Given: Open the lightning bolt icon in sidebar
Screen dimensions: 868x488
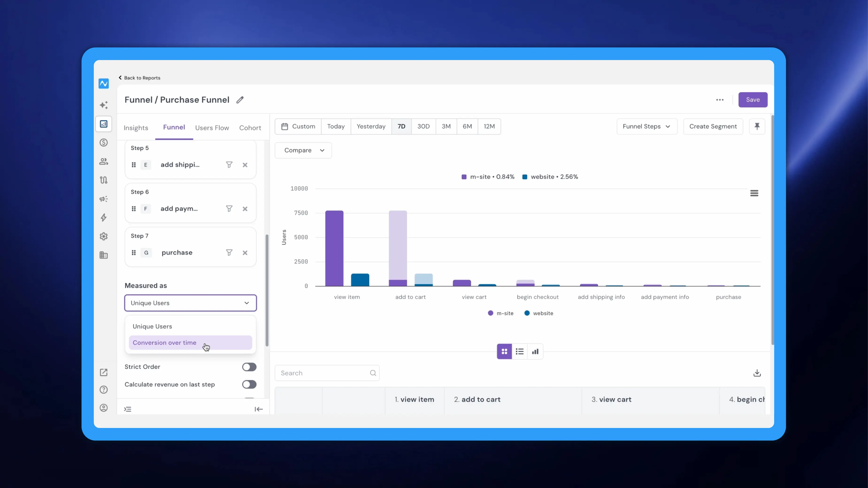Looking at the screenshot, I should point(104,217).
